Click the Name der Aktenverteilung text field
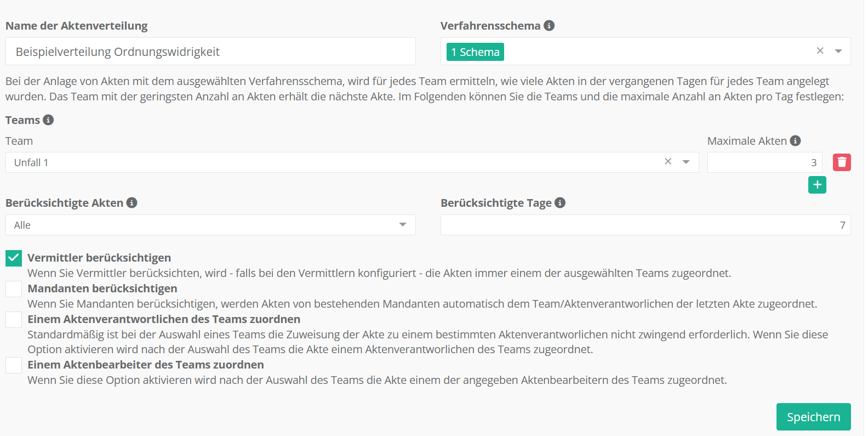This screenshot has height=436, width=868. (x=210, y=52)
